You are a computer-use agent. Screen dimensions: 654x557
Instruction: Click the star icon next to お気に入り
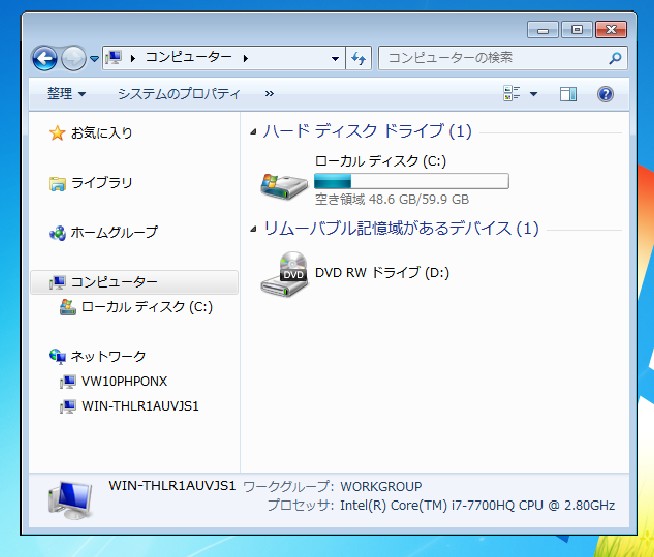pyautogui.click(x=57, y=133)
